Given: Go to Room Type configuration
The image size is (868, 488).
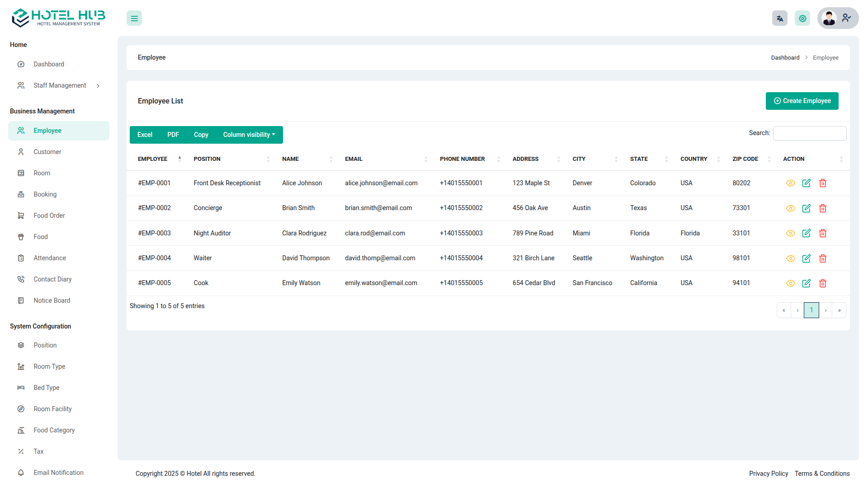Looking at the screenshot, I should [49, 366].
